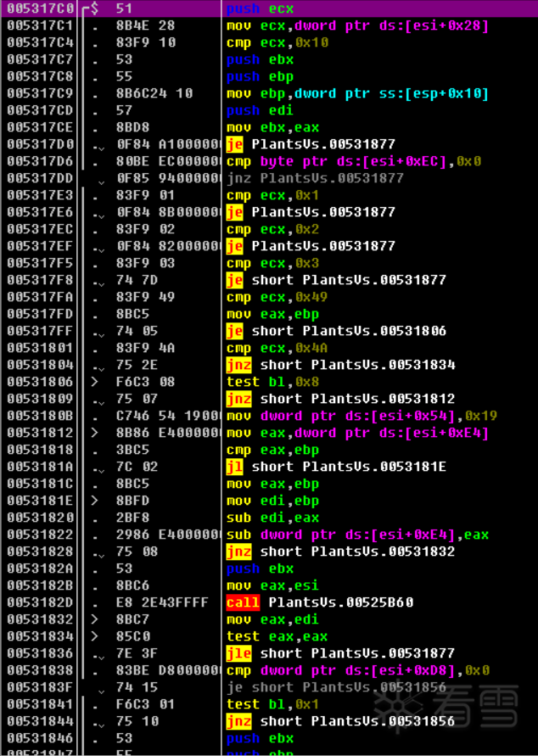The image size is (538, 756).
Task: Click the 'call PlantsVs.00525B60' instruction
Action: tap(320, 602)
